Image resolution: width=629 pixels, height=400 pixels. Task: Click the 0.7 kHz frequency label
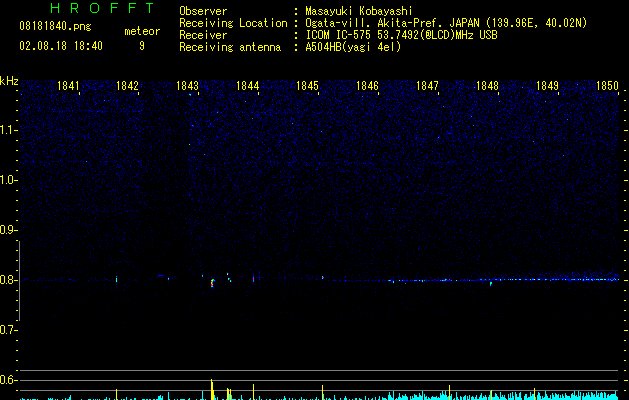point(8,330)
